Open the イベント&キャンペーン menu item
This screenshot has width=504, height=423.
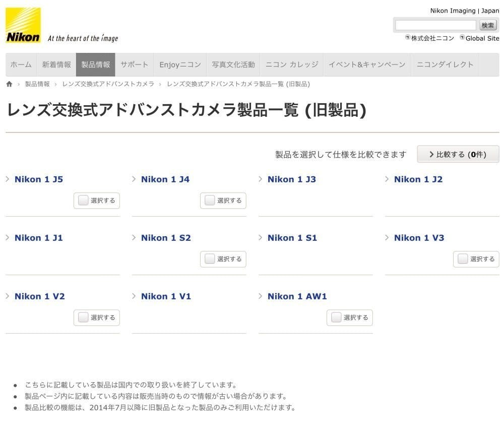(367, 64)
